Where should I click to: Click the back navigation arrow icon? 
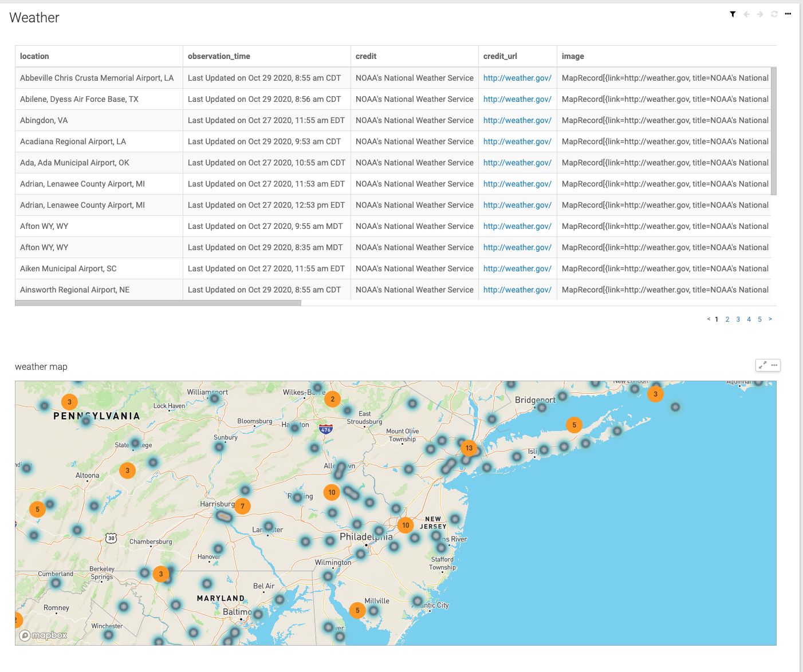[746, 14]
